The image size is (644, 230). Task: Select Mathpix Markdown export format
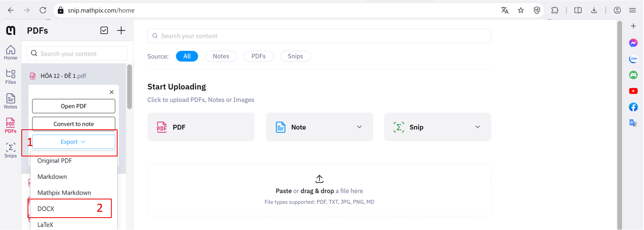tap(64, 193)
